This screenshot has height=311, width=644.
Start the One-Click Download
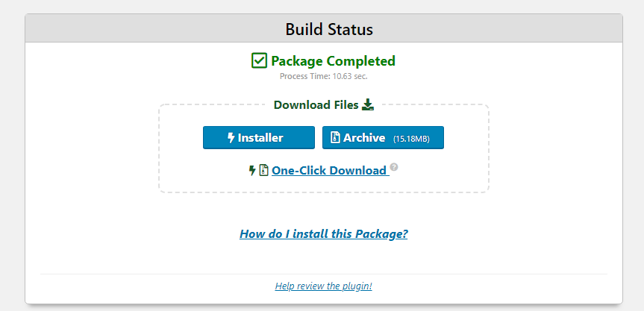pos(331,170)
